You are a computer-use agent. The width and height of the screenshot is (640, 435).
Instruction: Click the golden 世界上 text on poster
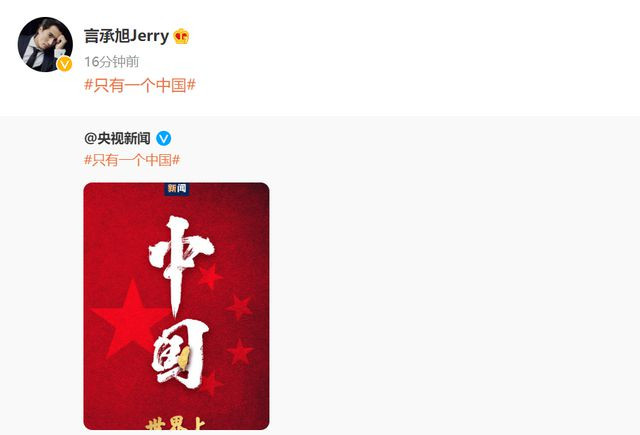[x=176, y=424]
